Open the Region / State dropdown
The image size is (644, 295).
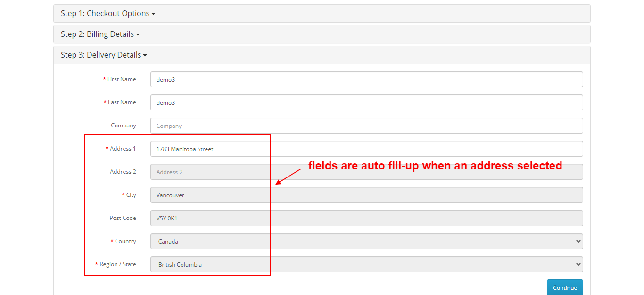(x=366, y=264)
